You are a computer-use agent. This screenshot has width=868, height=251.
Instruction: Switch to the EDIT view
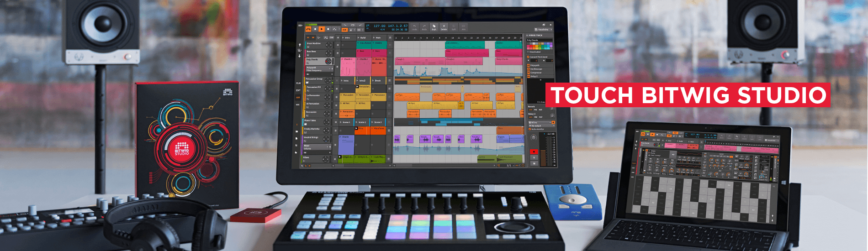(x=298, y=90)
